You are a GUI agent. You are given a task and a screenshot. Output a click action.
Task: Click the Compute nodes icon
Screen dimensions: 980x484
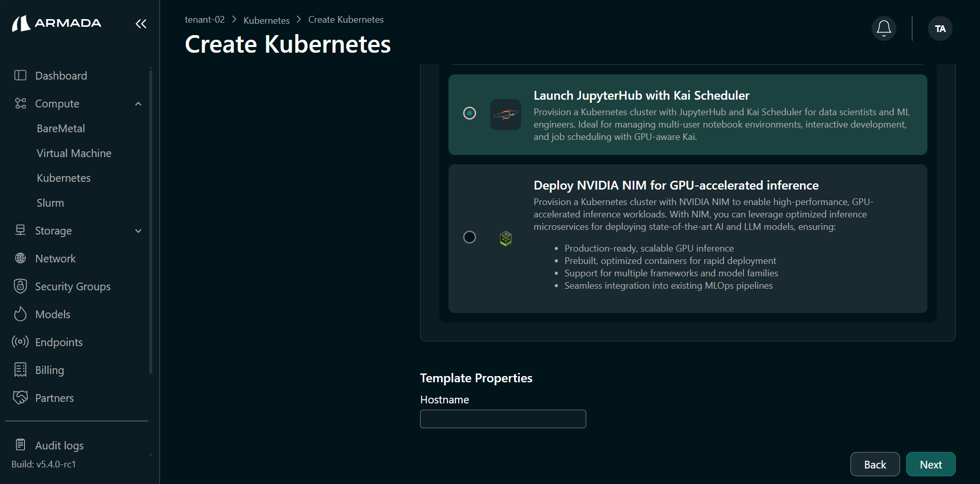click(x=20, y=103)
